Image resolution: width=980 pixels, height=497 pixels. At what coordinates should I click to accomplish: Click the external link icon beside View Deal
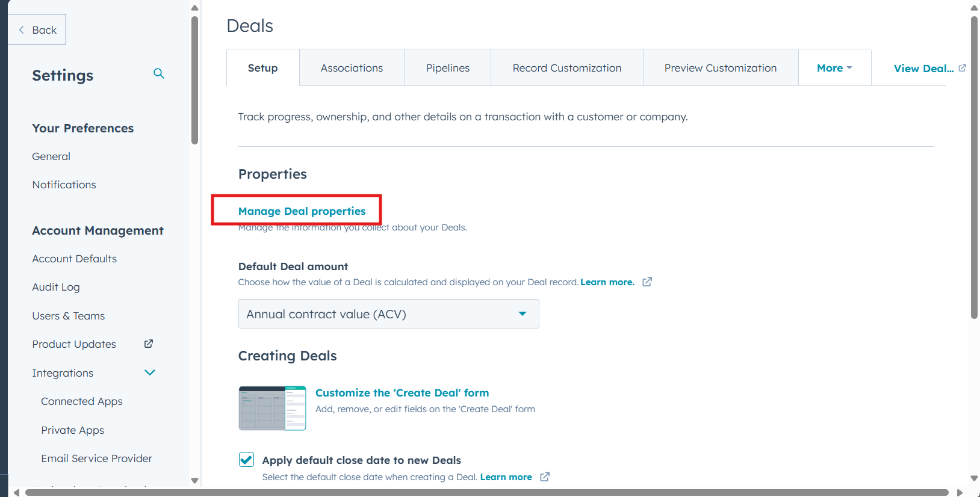[962, 68]
